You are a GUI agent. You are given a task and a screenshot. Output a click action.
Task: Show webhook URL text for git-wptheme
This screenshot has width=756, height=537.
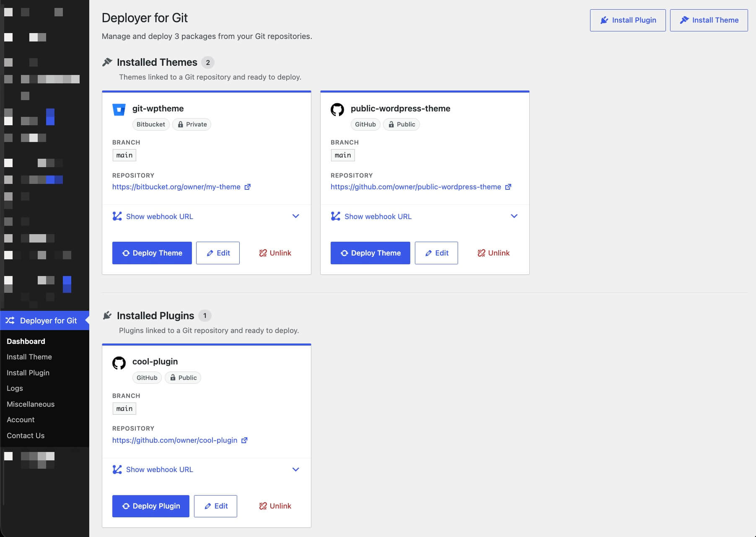pos(160,217)
